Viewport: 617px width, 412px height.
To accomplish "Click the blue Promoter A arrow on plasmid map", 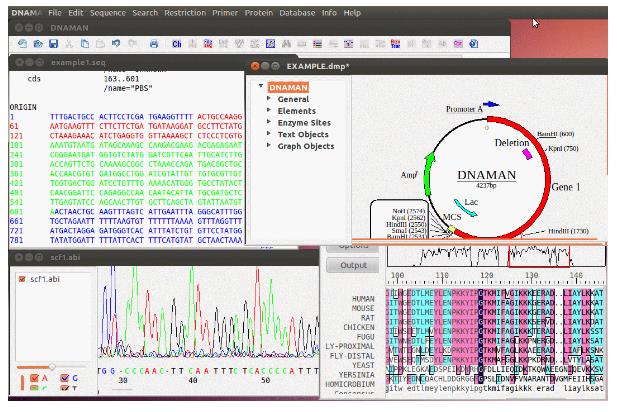I will (491, 104).
